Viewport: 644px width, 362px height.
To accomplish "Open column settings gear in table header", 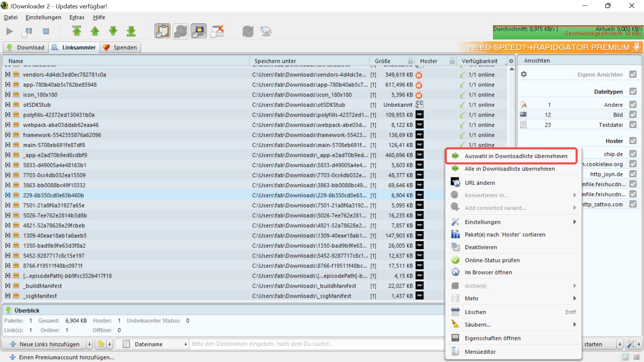I will [x=511, y=61].
